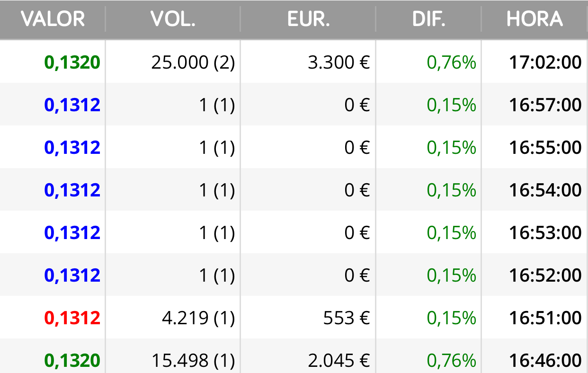Select the red 0,1312 value
The image size is (588, 373).
(72, 318)
